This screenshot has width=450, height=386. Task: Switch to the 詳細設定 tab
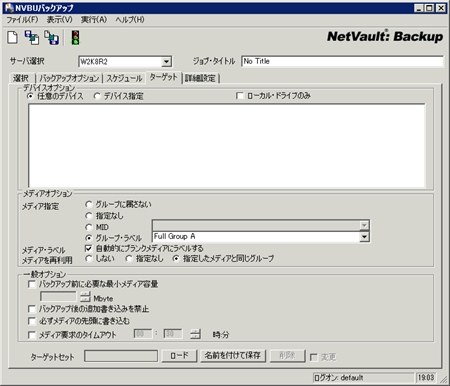click(200, 78)
